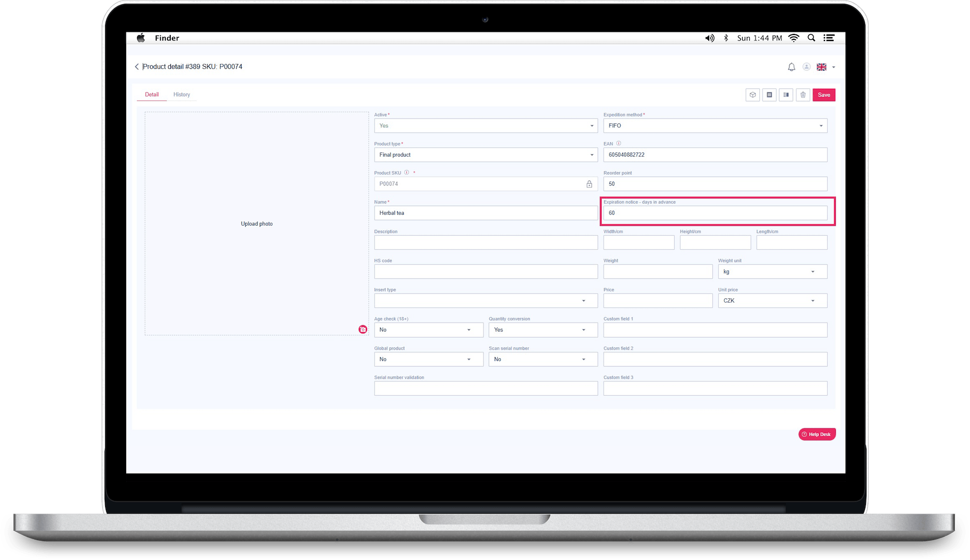Screen dimensions: 970x560
Task: Click the Custom field 1 input
Action: [x=715, y=330]
